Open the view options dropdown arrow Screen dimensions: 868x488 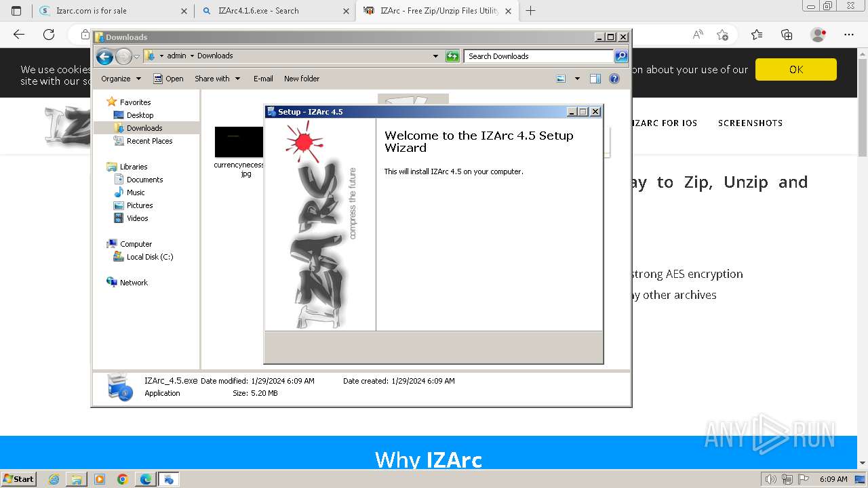577,79
